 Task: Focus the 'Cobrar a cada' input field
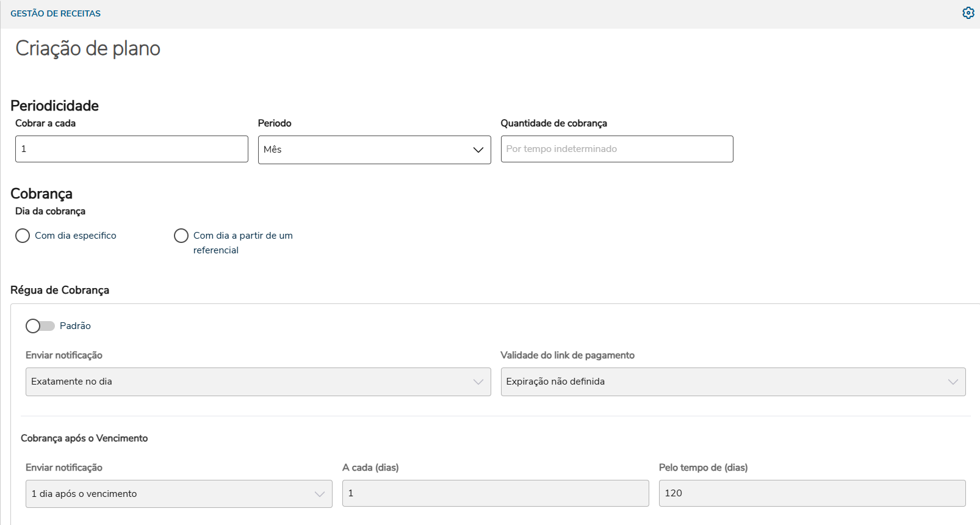[131, 149]
